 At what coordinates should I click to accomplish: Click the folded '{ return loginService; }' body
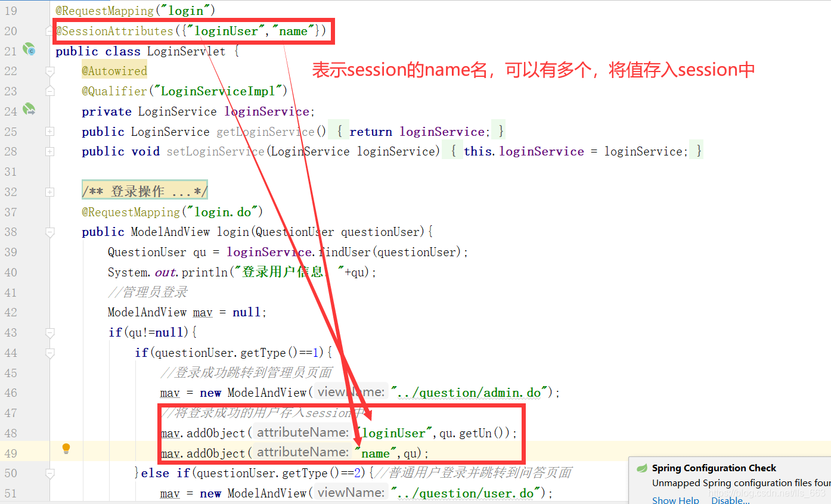[x=417, y=131]
